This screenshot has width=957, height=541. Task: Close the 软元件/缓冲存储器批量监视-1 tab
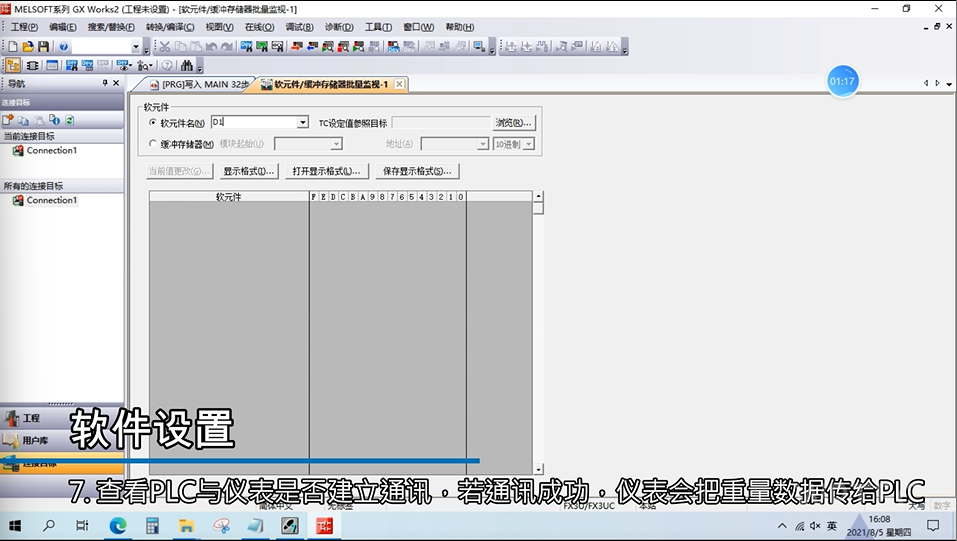[399, 84]
